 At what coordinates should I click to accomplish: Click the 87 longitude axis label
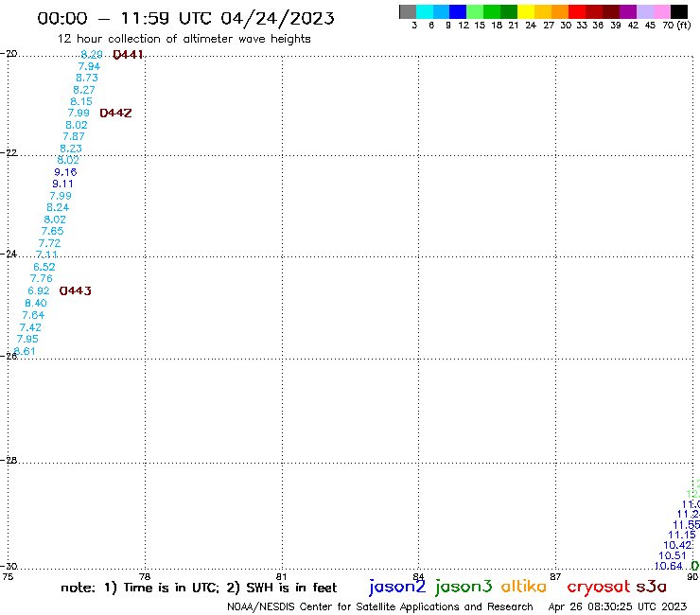(x=555, y=576)
